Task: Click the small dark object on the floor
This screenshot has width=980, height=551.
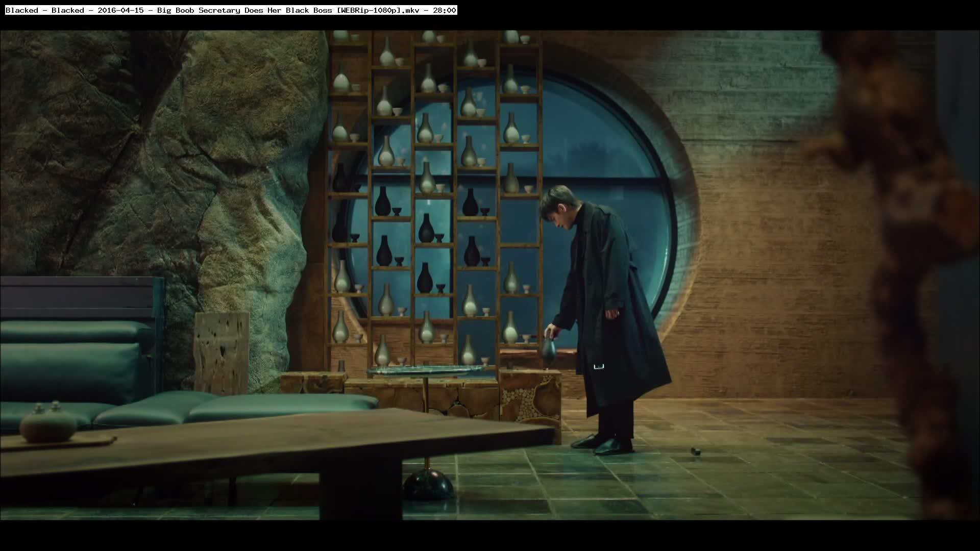Action: 695,452
